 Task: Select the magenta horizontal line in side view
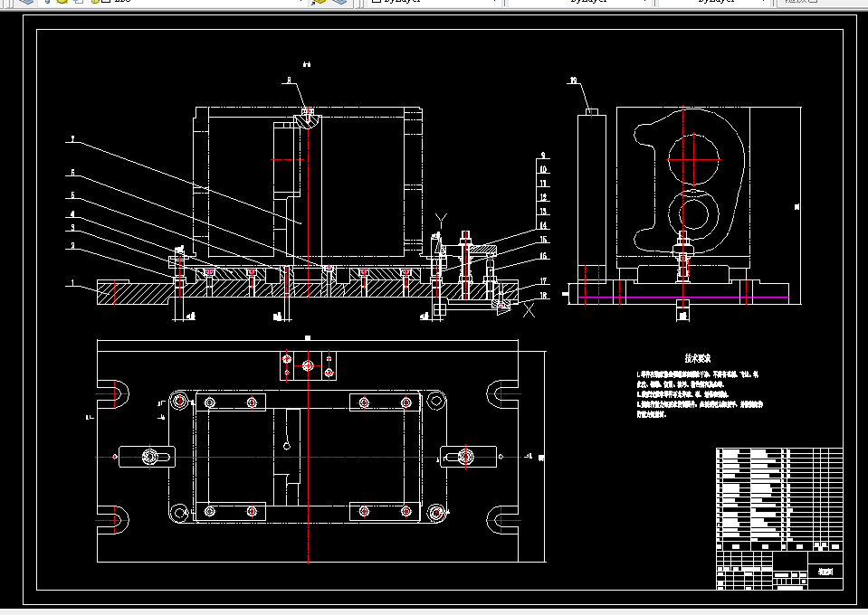pyautogui.click(x=683, y=298)
